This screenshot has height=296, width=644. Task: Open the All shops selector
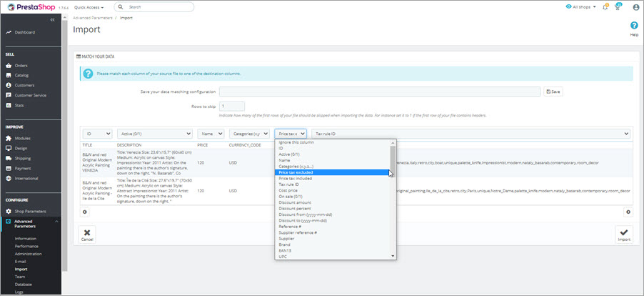tap(580, 7)
